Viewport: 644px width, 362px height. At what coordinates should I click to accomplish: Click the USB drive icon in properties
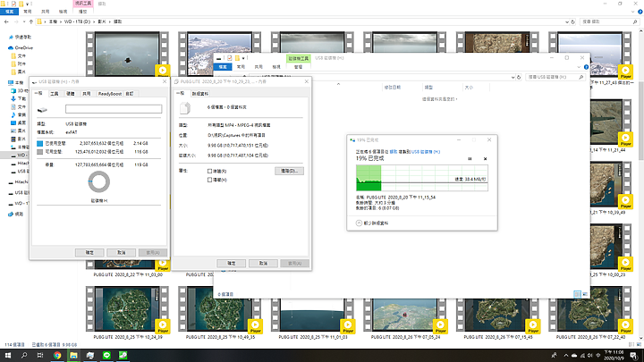pos(42,110)
